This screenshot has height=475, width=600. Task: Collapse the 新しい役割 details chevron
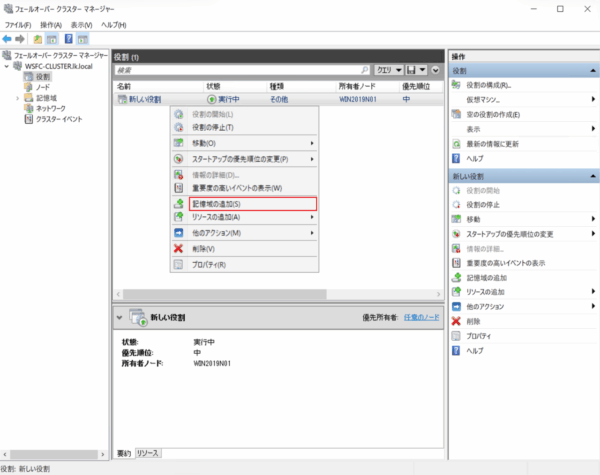click(x=119, y=317)
